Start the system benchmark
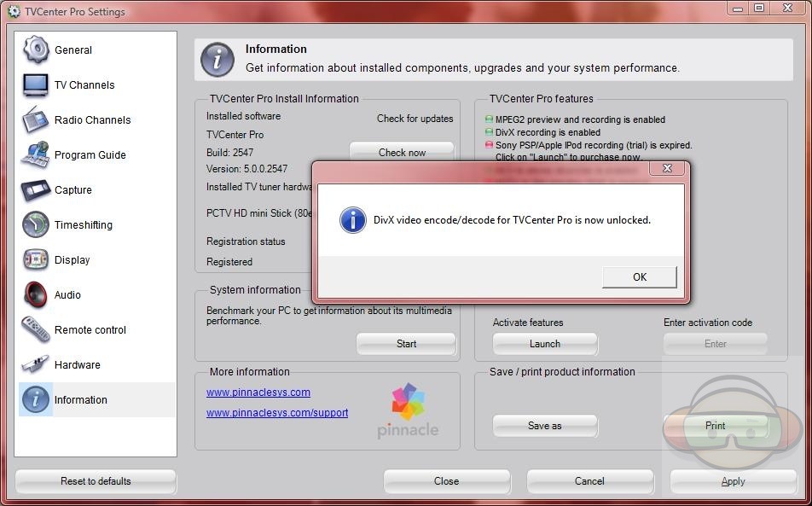Viewport: 812px width, 506px height. pyautogui.click(x=406, y=344)
